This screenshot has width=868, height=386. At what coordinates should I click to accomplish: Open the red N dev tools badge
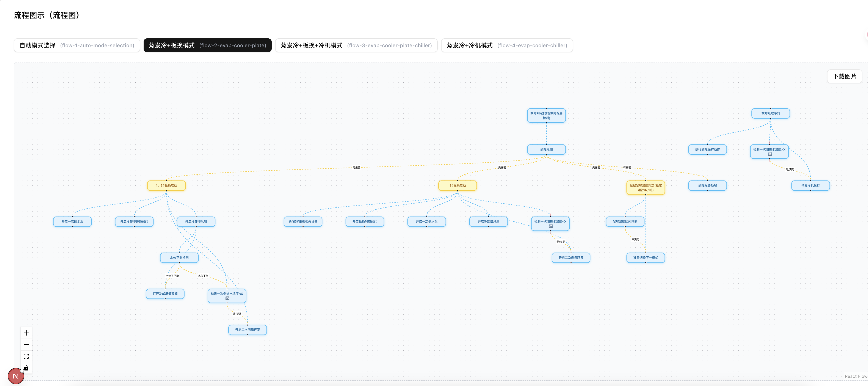[x=16, y=376]
